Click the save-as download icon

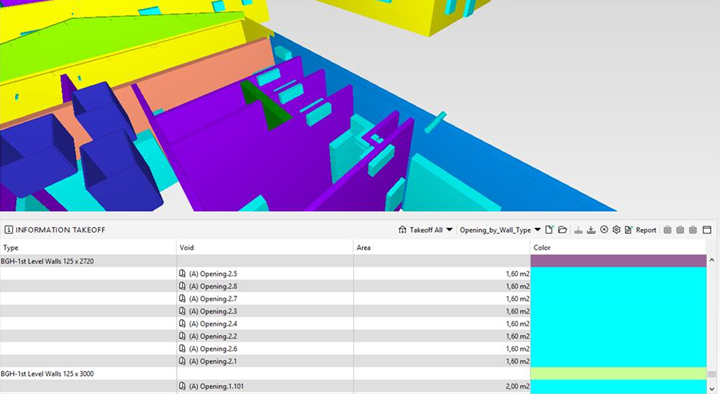(x=591, y=230)
